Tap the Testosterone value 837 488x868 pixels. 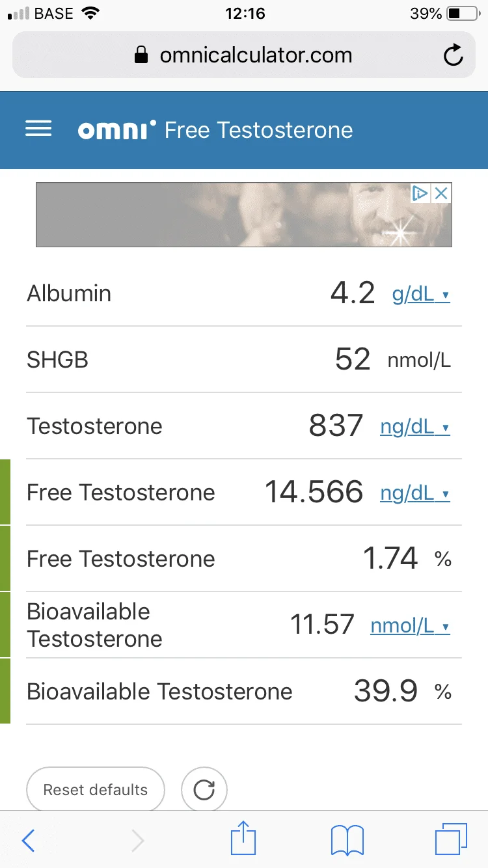coord(336,426)
